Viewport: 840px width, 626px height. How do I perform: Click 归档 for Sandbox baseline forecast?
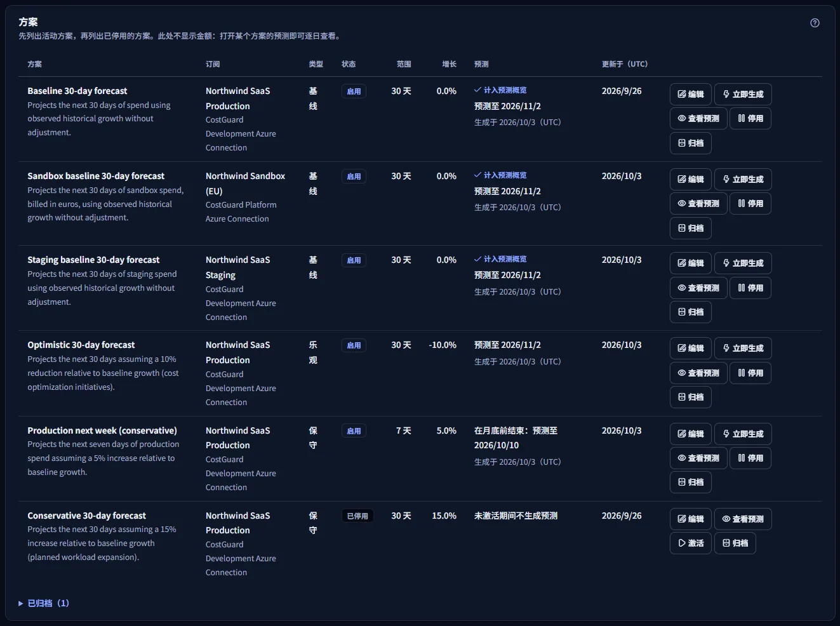(691, 228)
